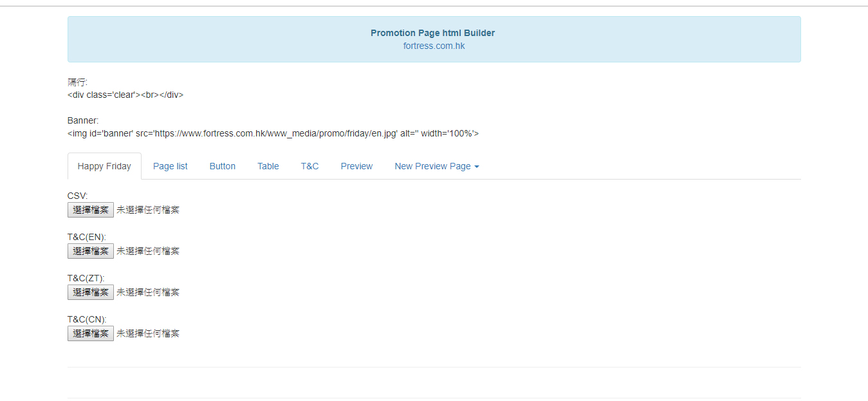
Task: Click the Banner: label text
Action: (x=83, y=120)
